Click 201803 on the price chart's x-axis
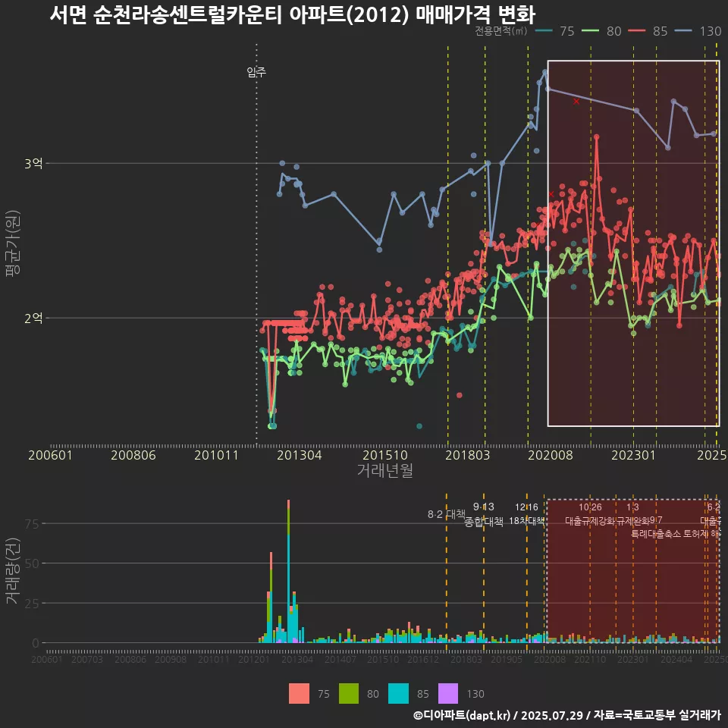Viewport: 728px width, 728px height. pos(468,455)
